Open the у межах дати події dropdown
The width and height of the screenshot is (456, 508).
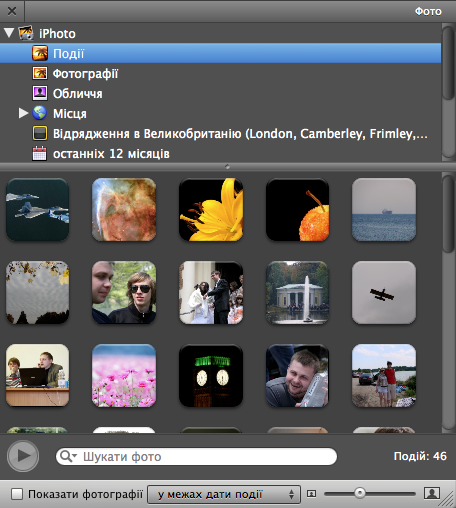click(x=224, y=494)
